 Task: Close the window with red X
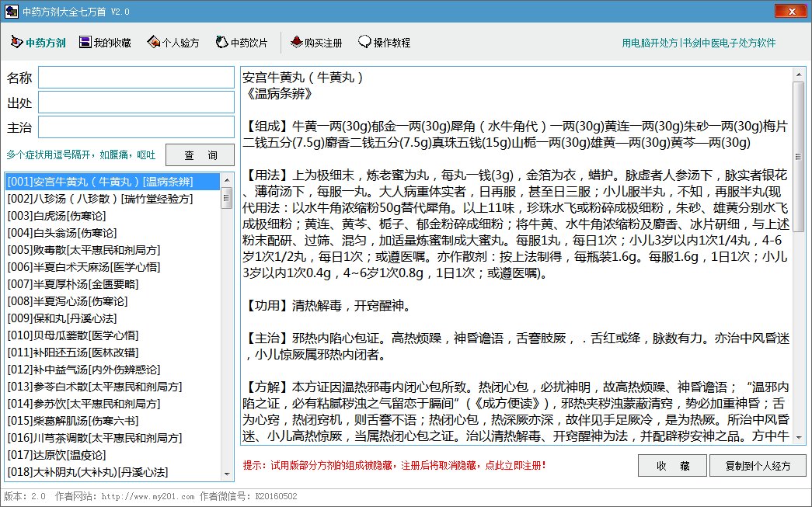click(792, 10)
